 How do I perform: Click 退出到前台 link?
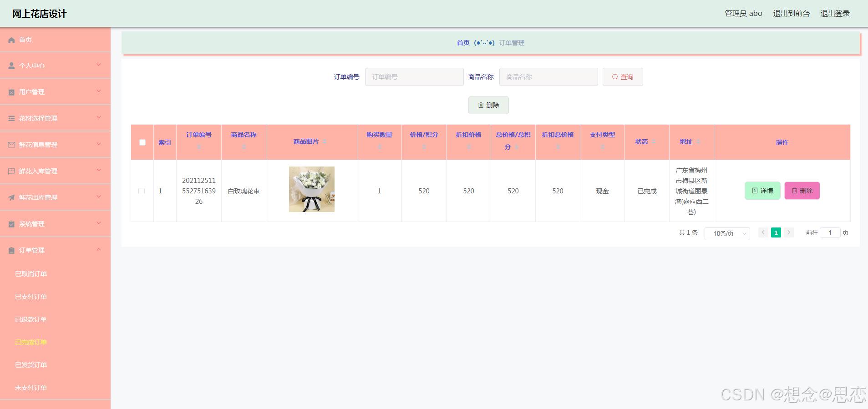coord(792,14)
